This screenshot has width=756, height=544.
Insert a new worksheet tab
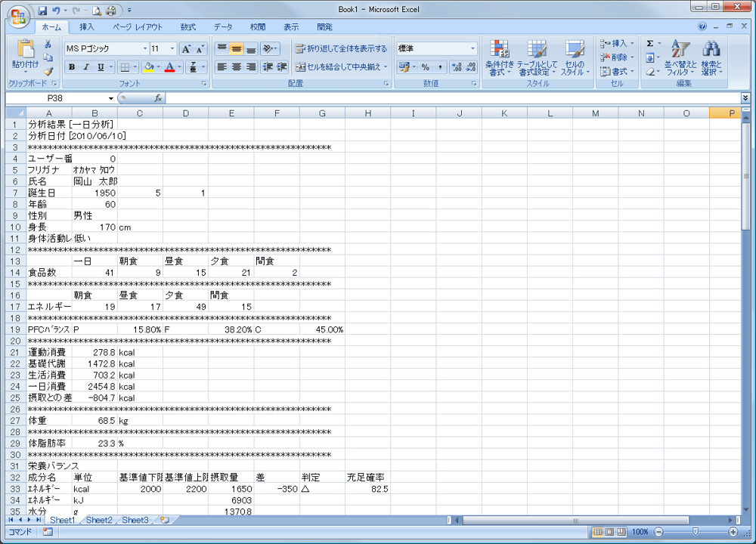165,520
